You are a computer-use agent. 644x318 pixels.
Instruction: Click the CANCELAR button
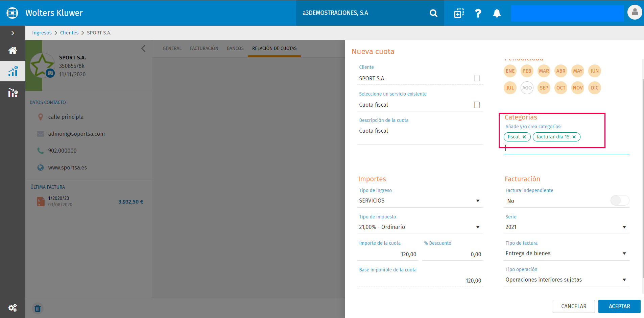[574, 306]
